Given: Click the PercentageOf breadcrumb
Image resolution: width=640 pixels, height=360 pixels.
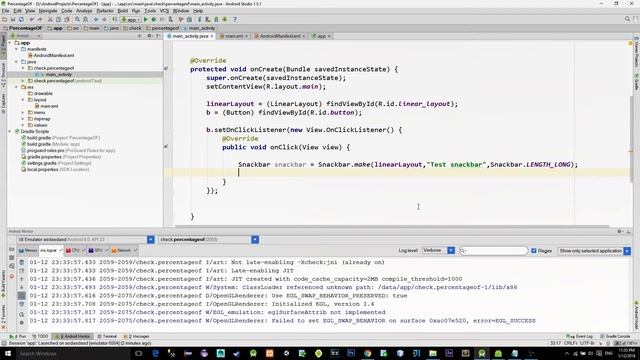Looking at the screenshot, I should (23, 28).
